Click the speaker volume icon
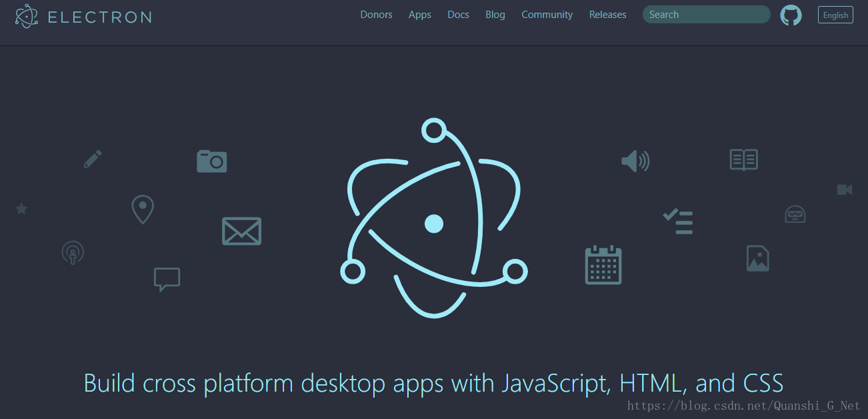Viewport: 868px width, 419px height. tap(635, 161)
